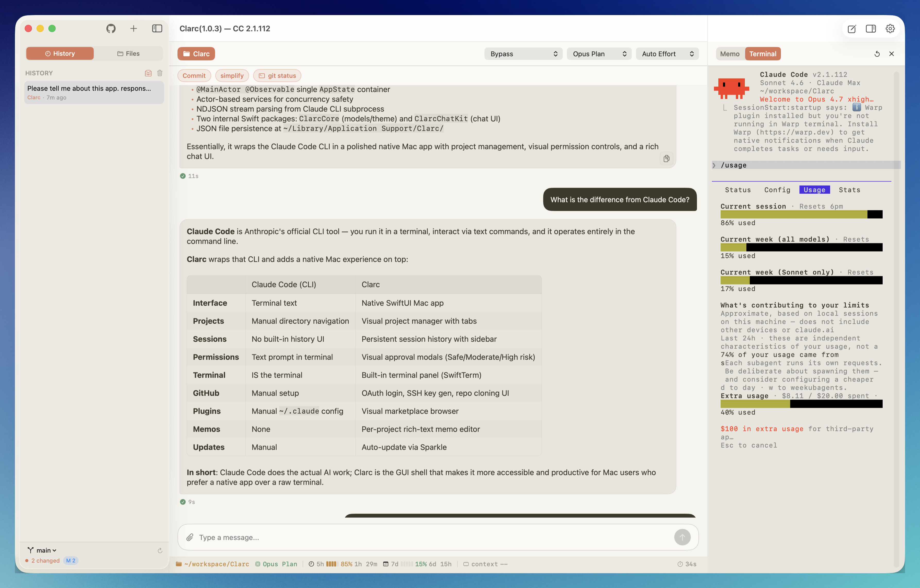Click the git status shortcut button

[277, 76]
